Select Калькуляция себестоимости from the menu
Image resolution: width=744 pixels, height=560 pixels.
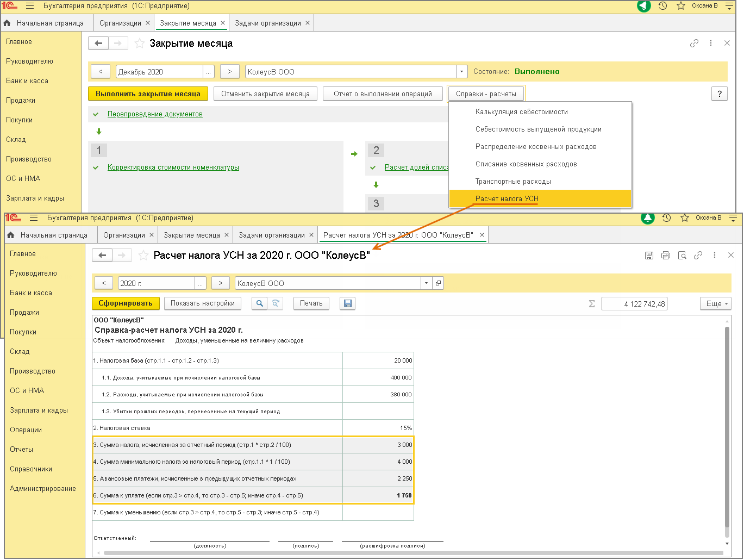pos(540,112)
